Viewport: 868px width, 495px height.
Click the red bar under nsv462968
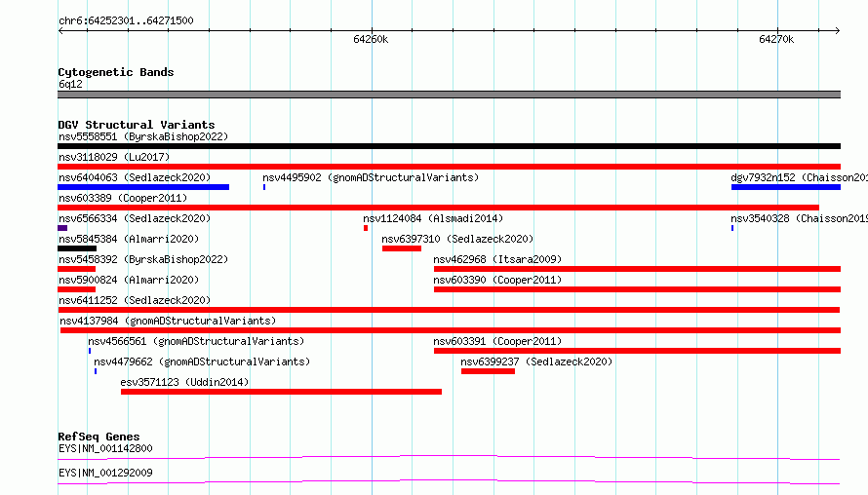637,269
